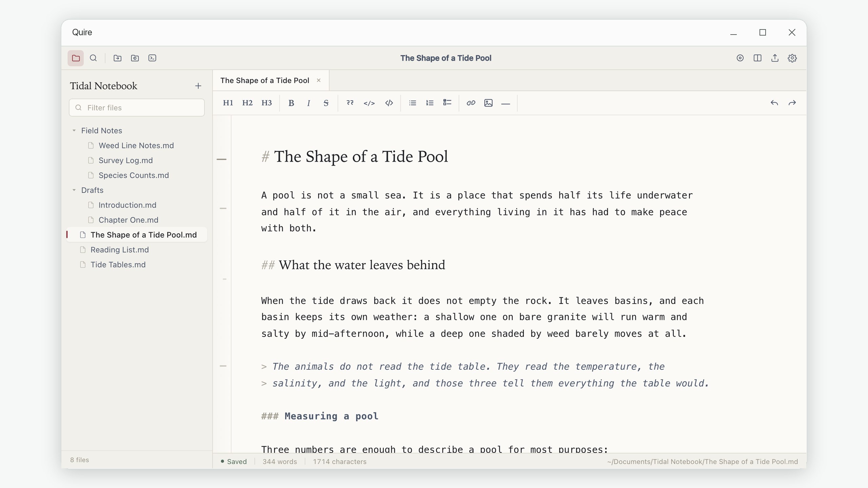Click the 'What the water leaves behind' heading
Viewport: 868px width, 488px height.
pos(353,265)
